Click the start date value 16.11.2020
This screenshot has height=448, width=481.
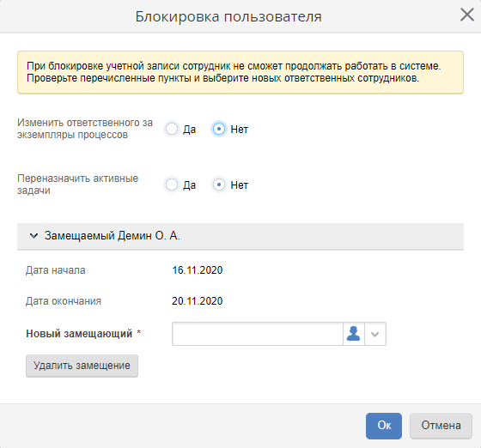[x=198, y=270]
